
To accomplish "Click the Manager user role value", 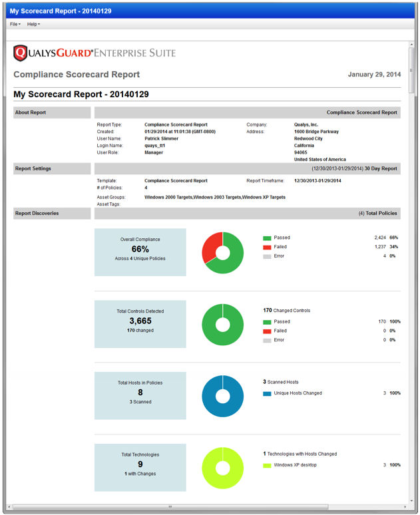I will [154, 152].
